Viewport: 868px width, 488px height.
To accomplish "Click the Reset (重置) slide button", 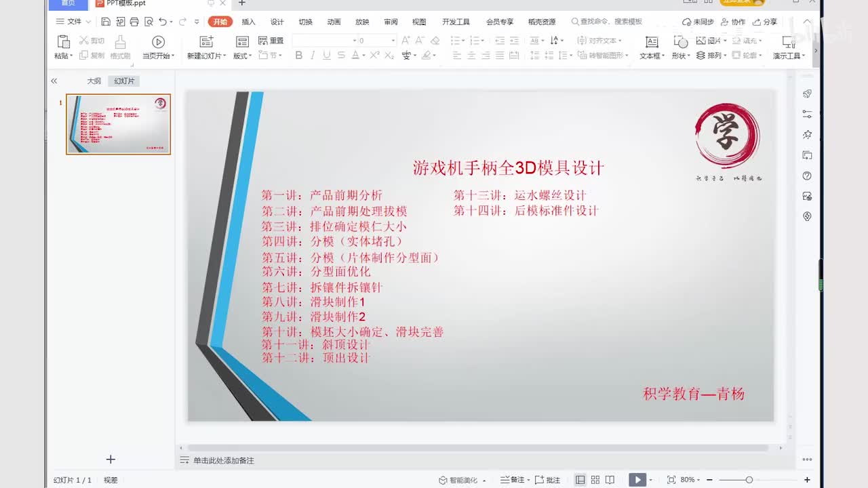I will tap(271, 41).
